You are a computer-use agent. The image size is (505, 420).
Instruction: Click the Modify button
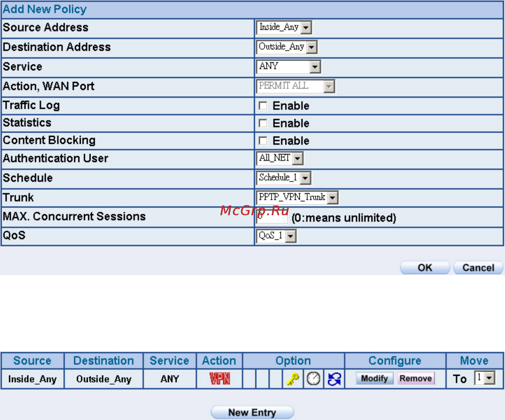374,378
